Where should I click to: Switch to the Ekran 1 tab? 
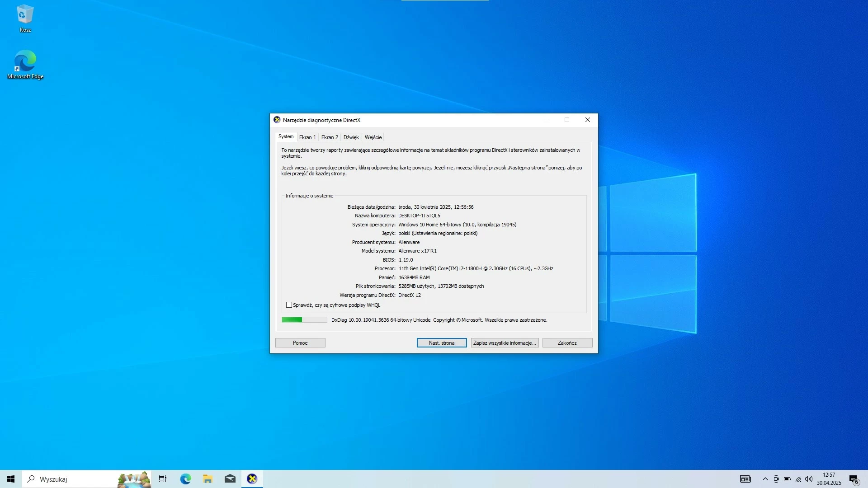click(307, 137)
